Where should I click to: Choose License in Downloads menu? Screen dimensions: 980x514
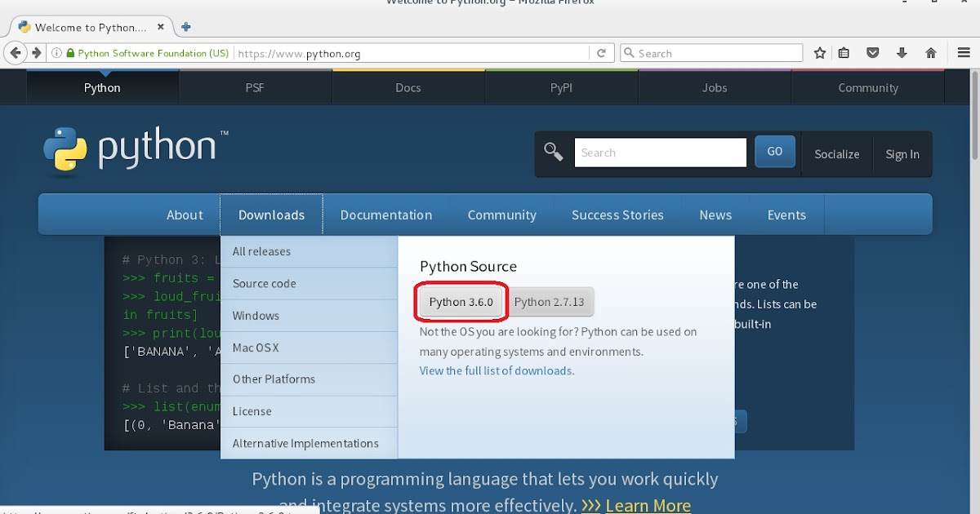coord(309,411)
